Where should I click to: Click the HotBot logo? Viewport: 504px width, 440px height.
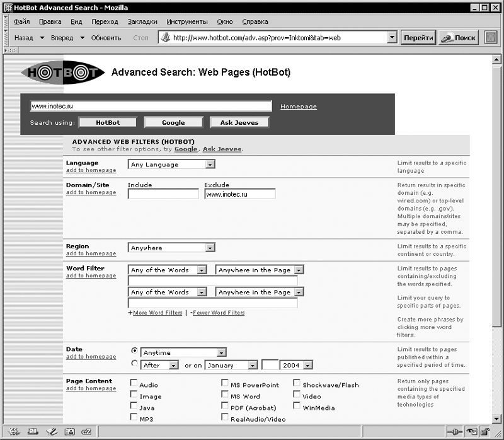coord(63,72)
